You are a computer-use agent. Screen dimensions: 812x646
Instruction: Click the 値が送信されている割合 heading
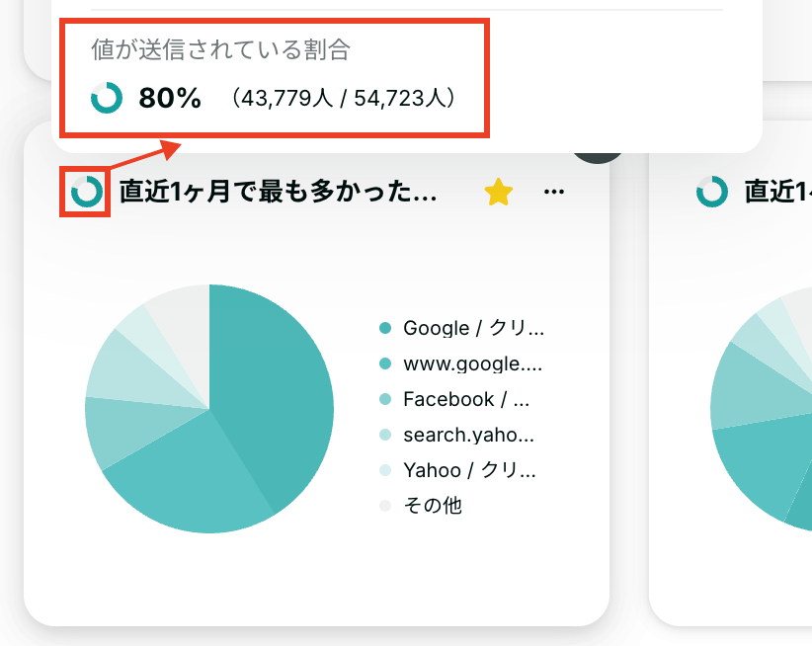pyautogui.click(x=221, y=49)
